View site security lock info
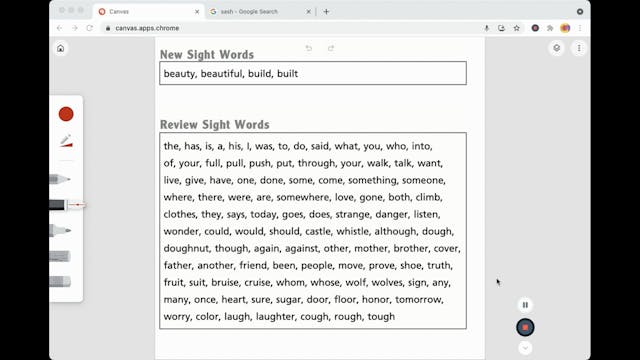Image resolution: width=640 pixels, height=360 pixels. click(x=108, y=28)
